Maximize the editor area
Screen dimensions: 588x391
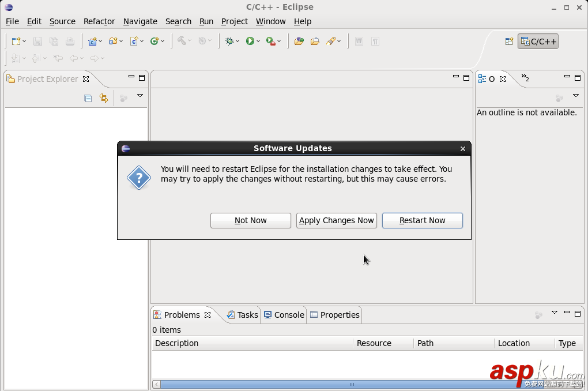pos(466,78)
